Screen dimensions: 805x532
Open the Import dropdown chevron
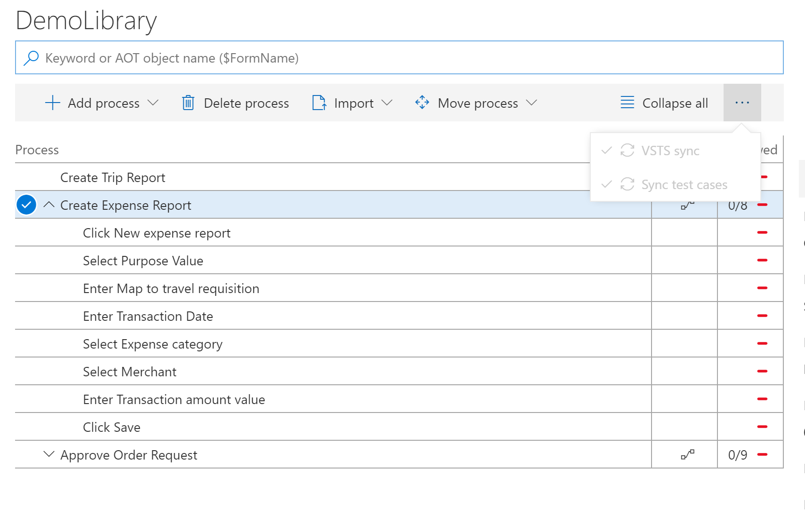387,103
